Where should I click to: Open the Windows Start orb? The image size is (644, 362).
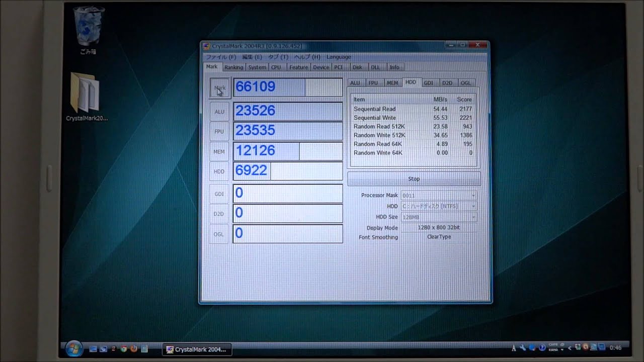pos(74,348)
